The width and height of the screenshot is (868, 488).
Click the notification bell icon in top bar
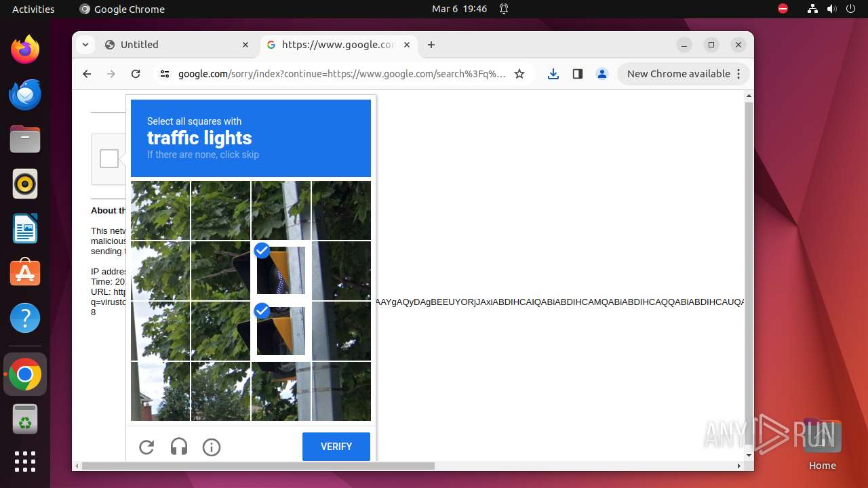pyautogui.click(x=504, y=9)
